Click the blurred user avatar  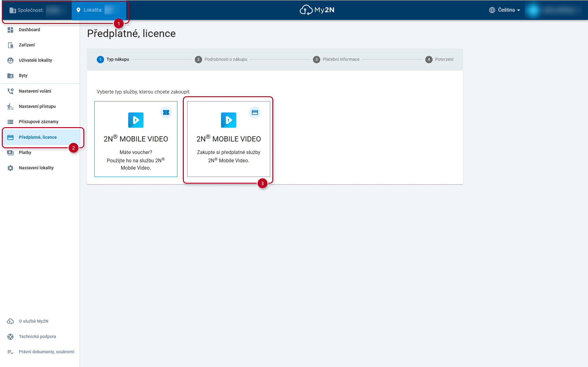click(533, 10)
